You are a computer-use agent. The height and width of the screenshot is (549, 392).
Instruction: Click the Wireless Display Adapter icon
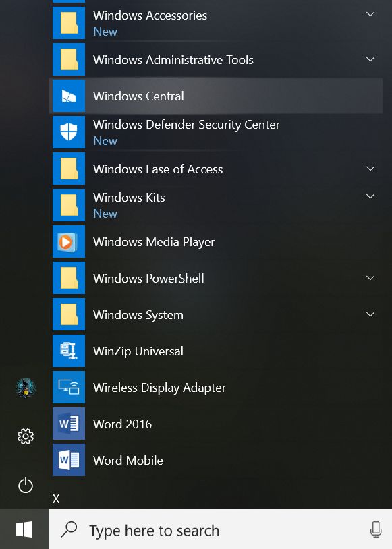pyautogui.click(x=69, y=387)
